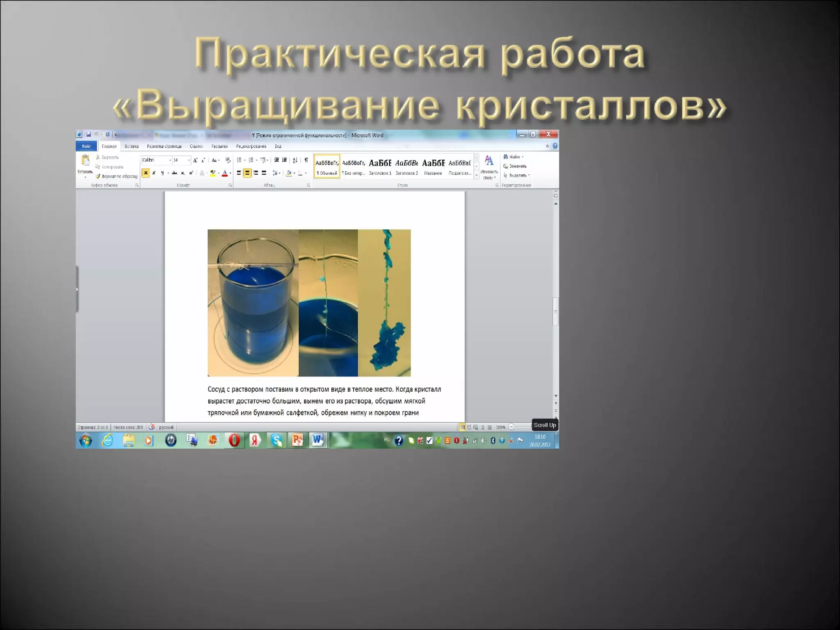This screenshot has width=840, height=630.
Task: Apply the Заголовок 1 style
Action: coord(380,167)
